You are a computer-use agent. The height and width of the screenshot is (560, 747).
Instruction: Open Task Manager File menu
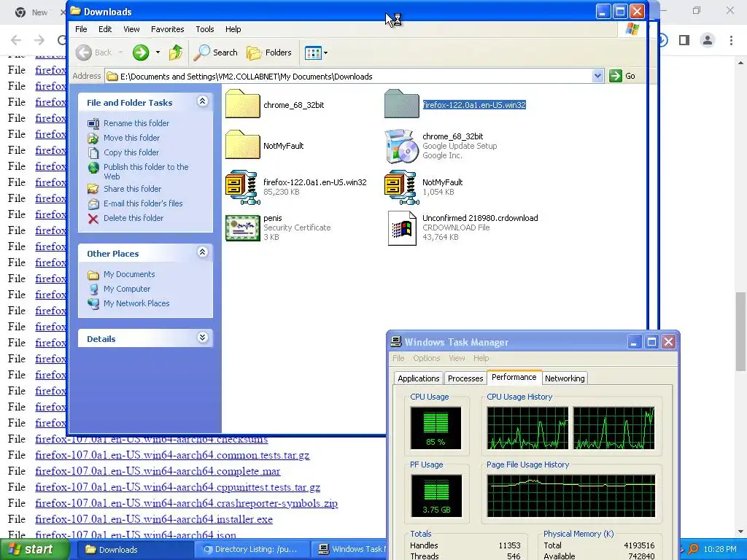pyautogui.click(x=398, y=358)
